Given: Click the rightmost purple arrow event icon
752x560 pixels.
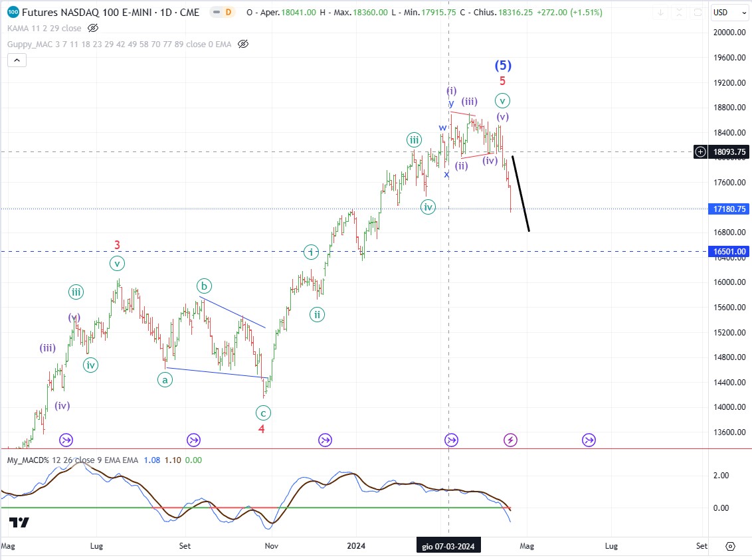Looking at the screenshot, I should pyautogui.click(x=589, y=440).
